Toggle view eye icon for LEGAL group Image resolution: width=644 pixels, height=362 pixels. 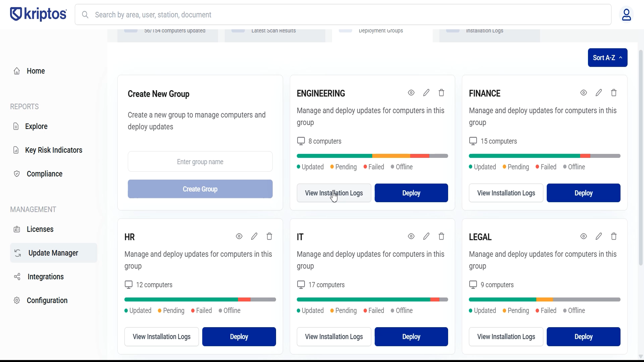point(584,236)
